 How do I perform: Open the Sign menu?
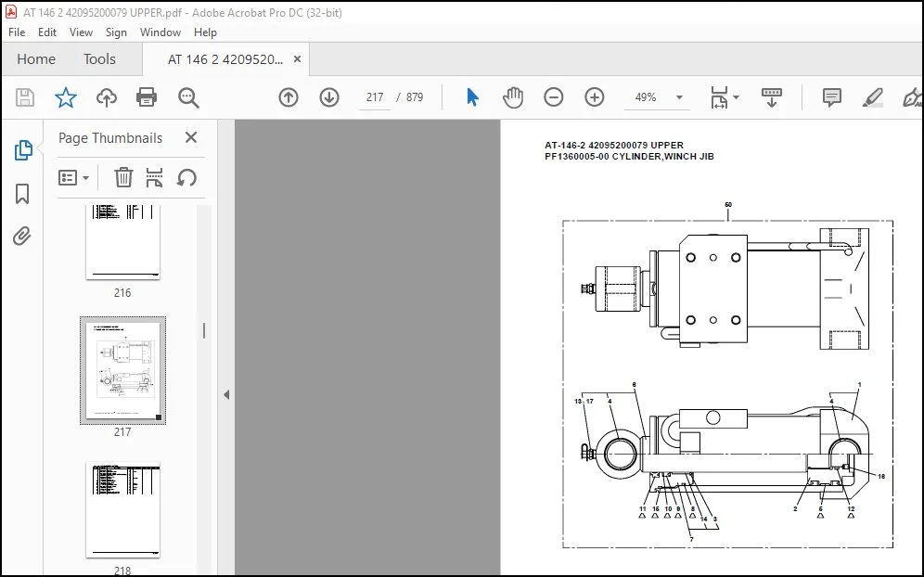[x=116, y=32]
